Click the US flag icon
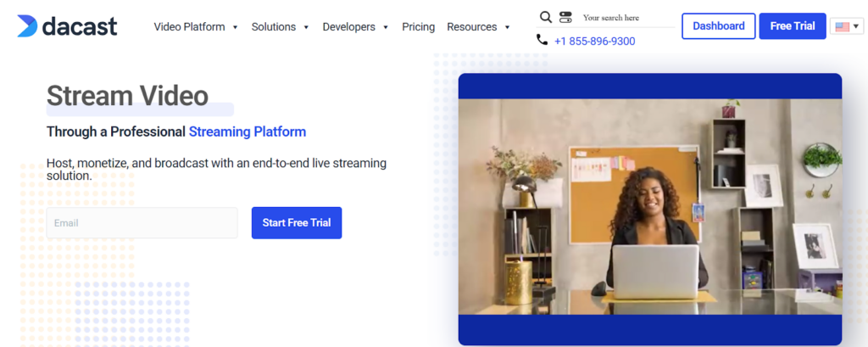Image resolution: width=868 pixels, height=347 pixels. click(x=842, y=26)
